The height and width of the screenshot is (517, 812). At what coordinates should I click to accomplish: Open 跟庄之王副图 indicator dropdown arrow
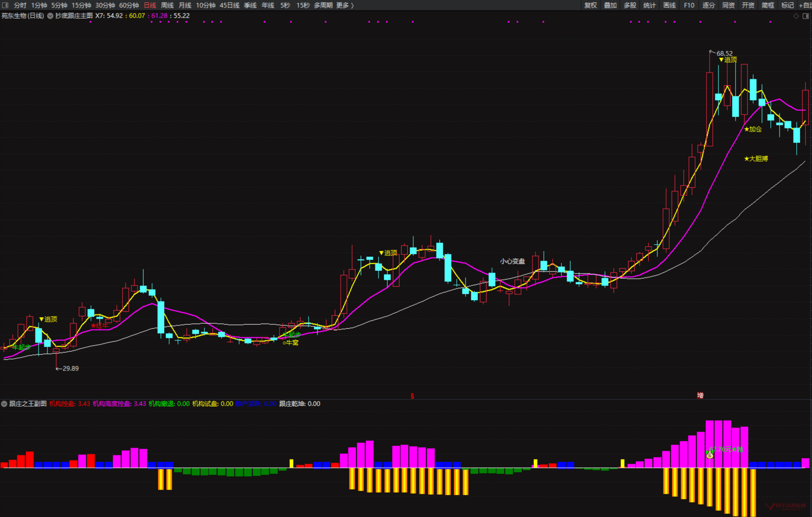click(4, 404)
